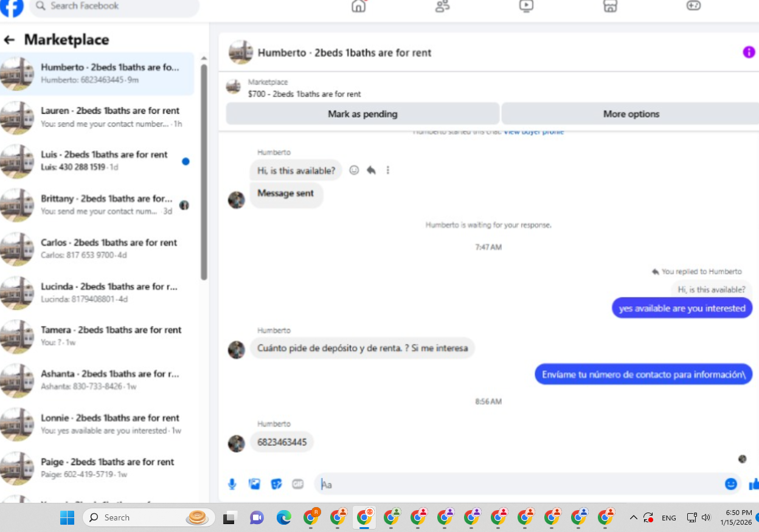Open emoji picker in message box
This screenshot has height=532, width=759.
731,484
